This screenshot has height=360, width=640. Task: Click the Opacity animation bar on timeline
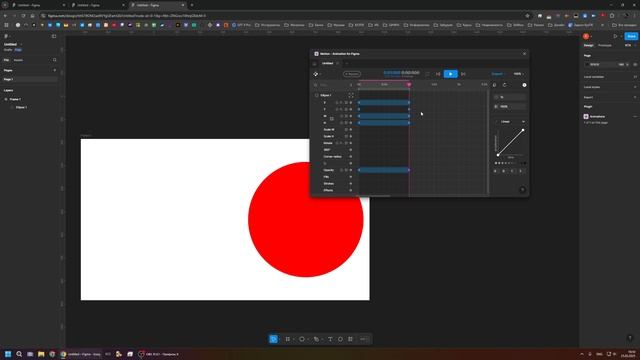384,170
